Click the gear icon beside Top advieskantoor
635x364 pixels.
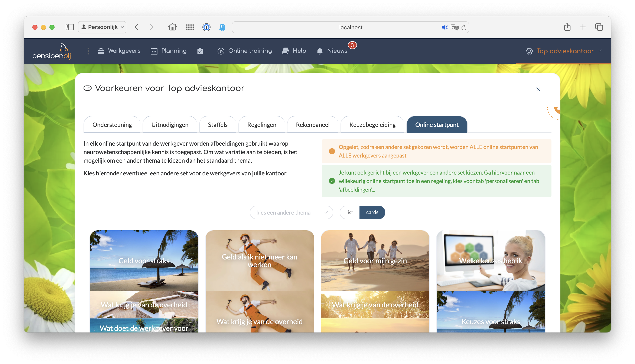(x=529, y=51)
